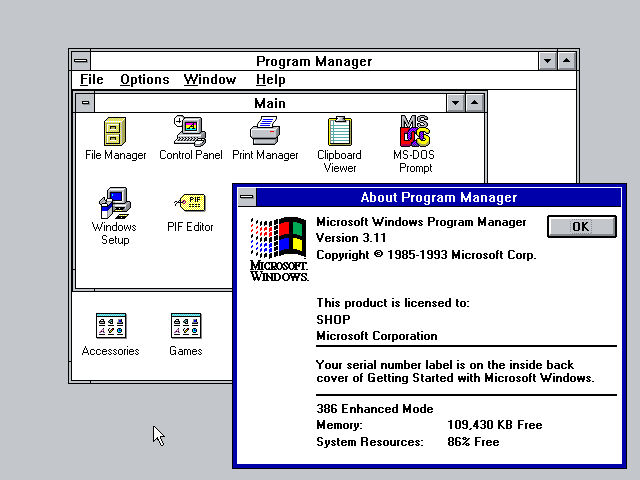The width and height of the screenshot is (640, 480).
Task: Click the "Version 3.11" text
Action: 351,238
